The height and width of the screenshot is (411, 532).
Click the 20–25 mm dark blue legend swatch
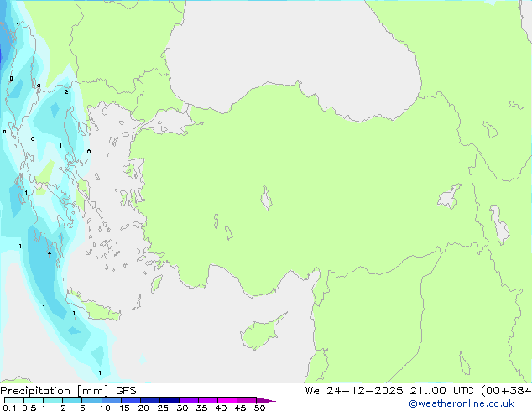point(149,400)
